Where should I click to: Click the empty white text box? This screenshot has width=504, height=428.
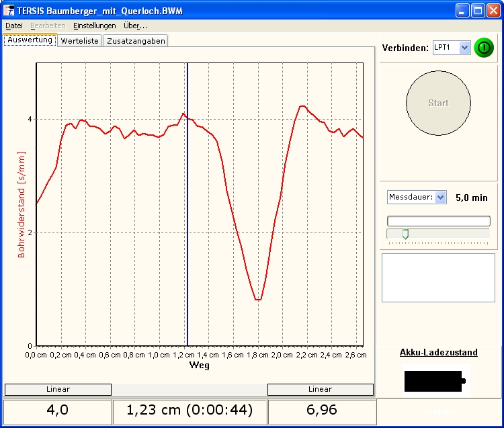(x=438, y=278)
